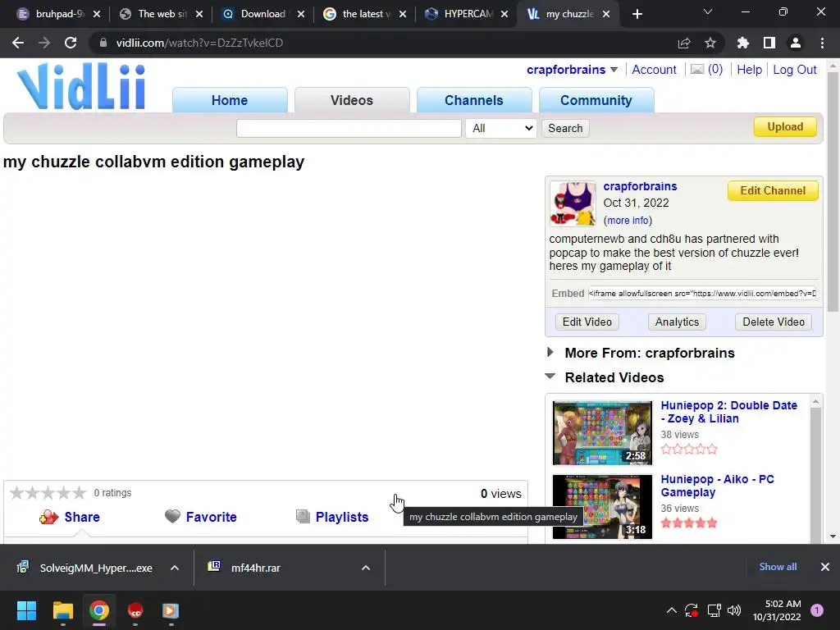Screen dimensions: 840x630
Task: Click the Playlists icon
Action: coord(303,517)
